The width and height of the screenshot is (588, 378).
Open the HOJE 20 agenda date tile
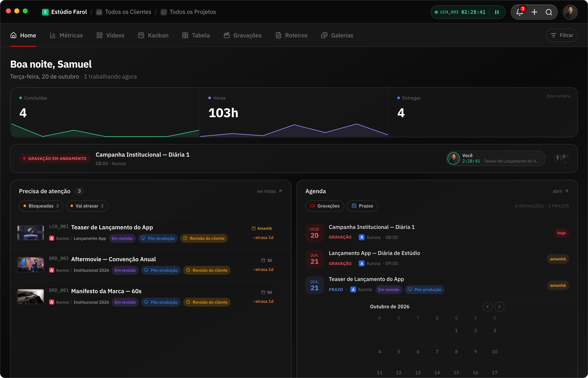pos(314,233)
